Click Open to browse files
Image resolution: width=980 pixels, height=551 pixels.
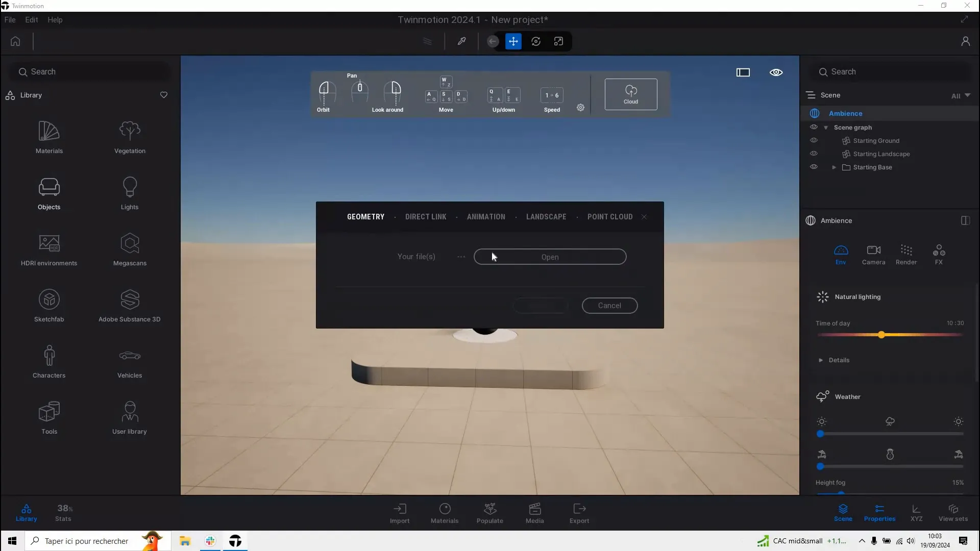[x=550, y=257]
